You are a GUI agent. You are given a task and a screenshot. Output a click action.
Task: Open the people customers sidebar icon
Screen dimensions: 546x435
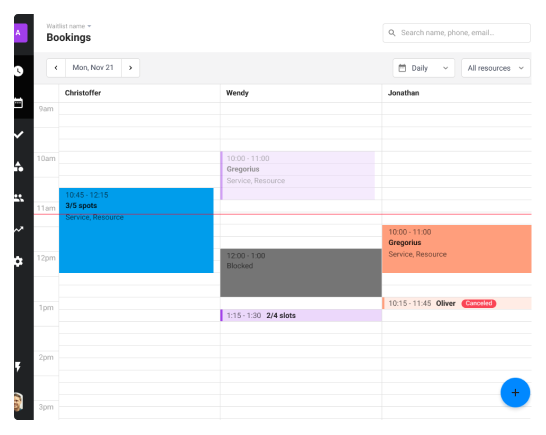[x=19, y=198]
